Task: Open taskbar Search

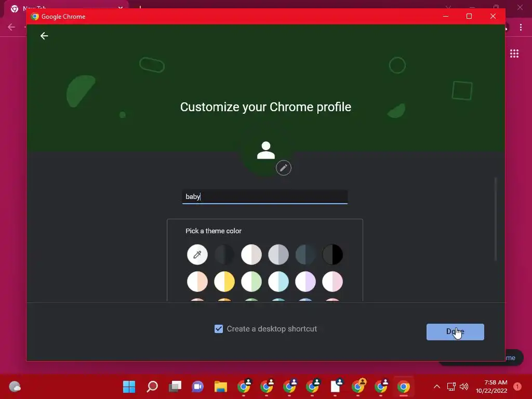Action: [x=152, y=387]
